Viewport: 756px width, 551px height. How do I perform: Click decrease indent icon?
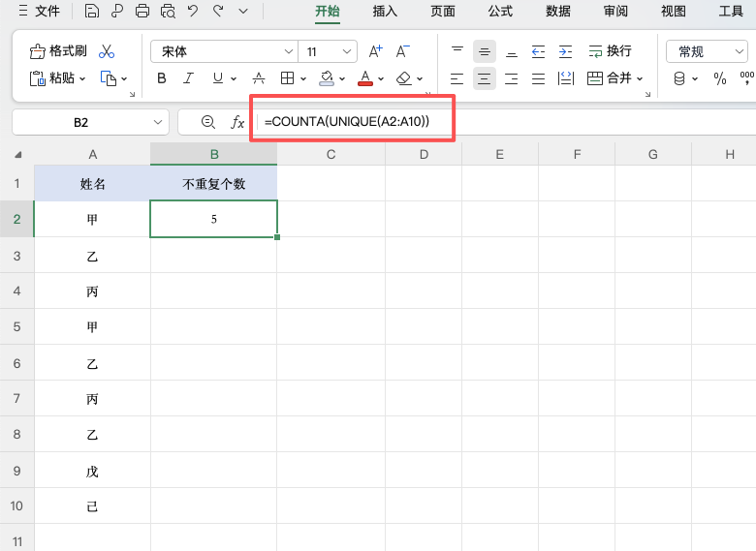pos(538,51)
